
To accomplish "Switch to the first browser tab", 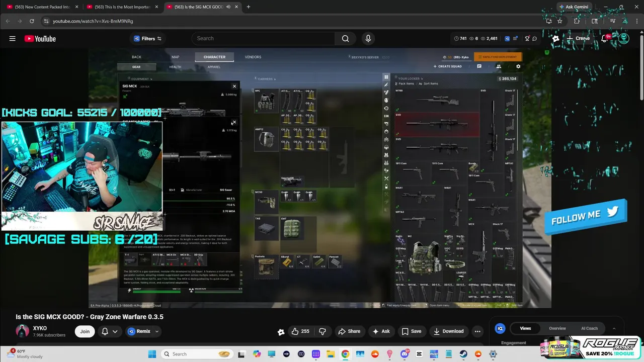I will pos(42,7).
